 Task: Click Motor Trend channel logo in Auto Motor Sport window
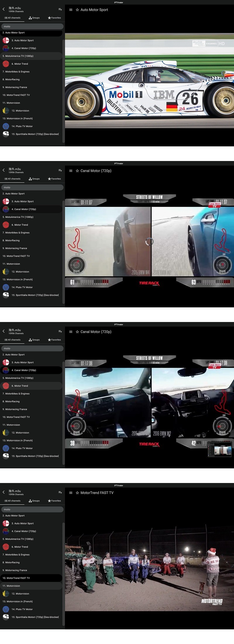click(6, 64)
